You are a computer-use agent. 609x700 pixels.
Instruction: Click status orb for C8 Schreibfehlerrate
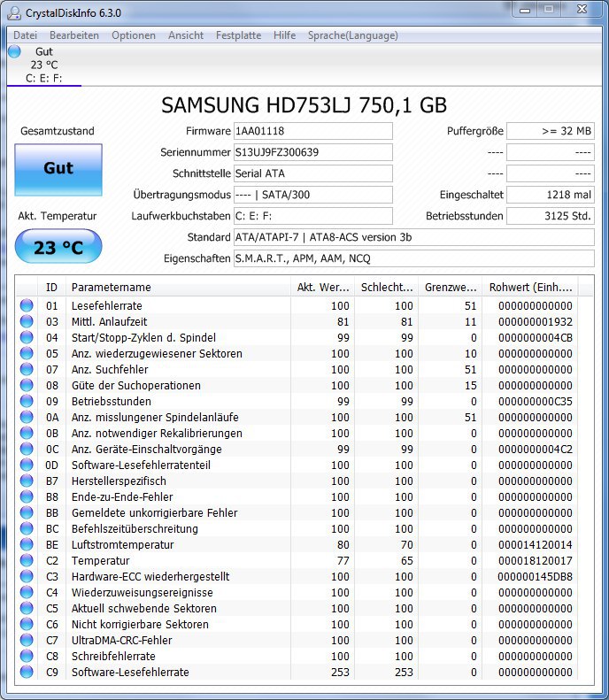click(x=27, y=656)
